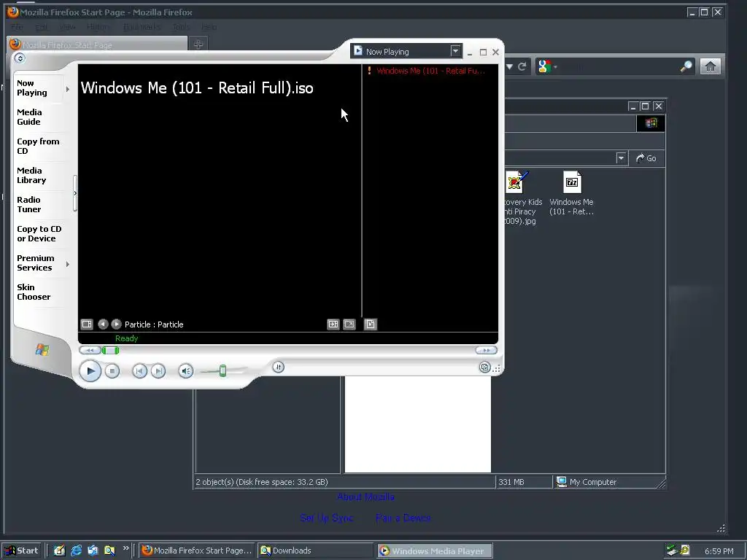Click the 331 MB status bar entry
The image size is (747, 560).
pos(511,482)
